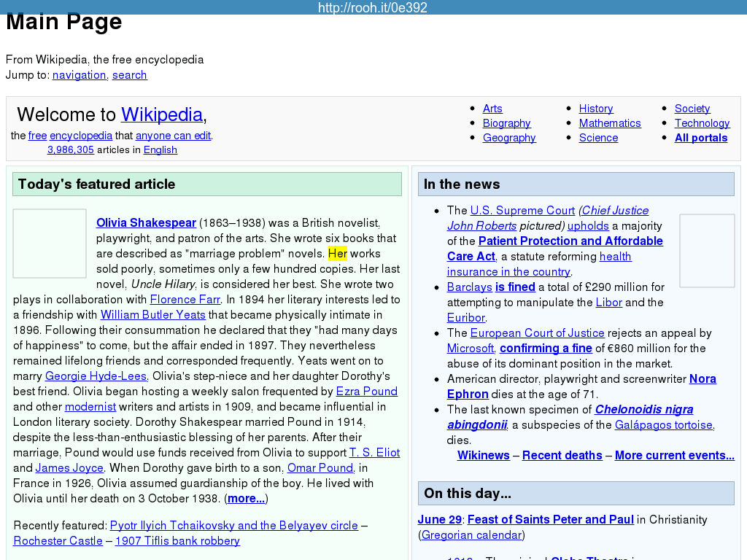
Task: Select the Technology portal link
Action: 702,123
